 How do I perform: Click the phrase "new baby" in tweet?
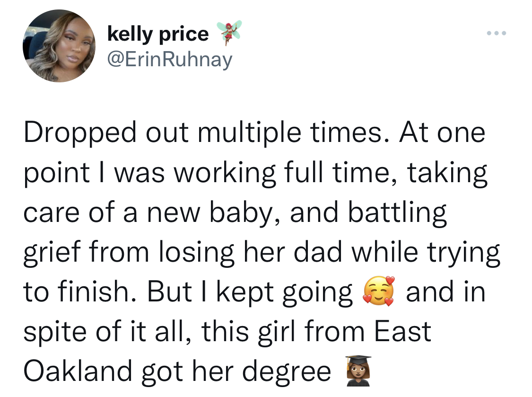pos(210,212)
